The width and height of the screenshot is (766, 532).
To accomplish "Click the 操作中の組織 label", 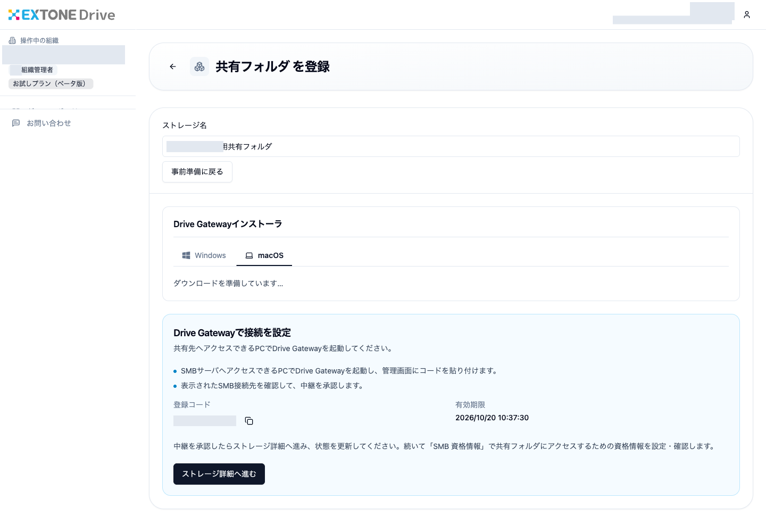I will 39,40.
